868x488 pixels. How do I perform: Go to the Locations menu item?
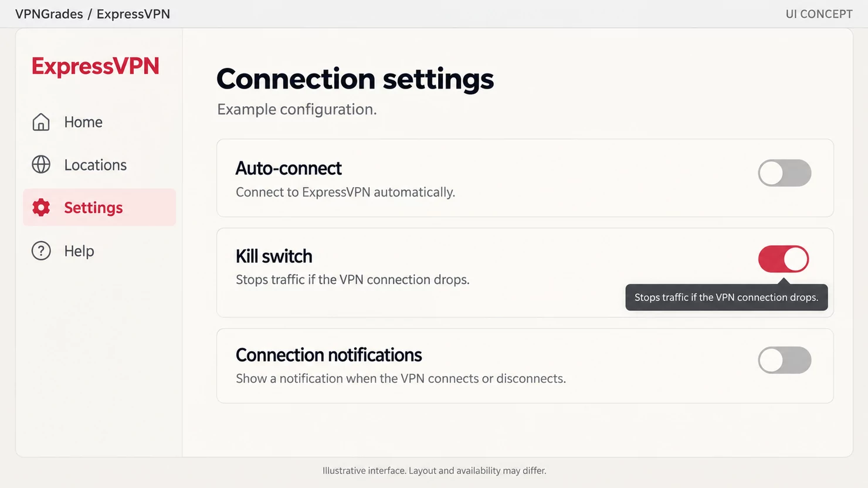pos(100,165)
